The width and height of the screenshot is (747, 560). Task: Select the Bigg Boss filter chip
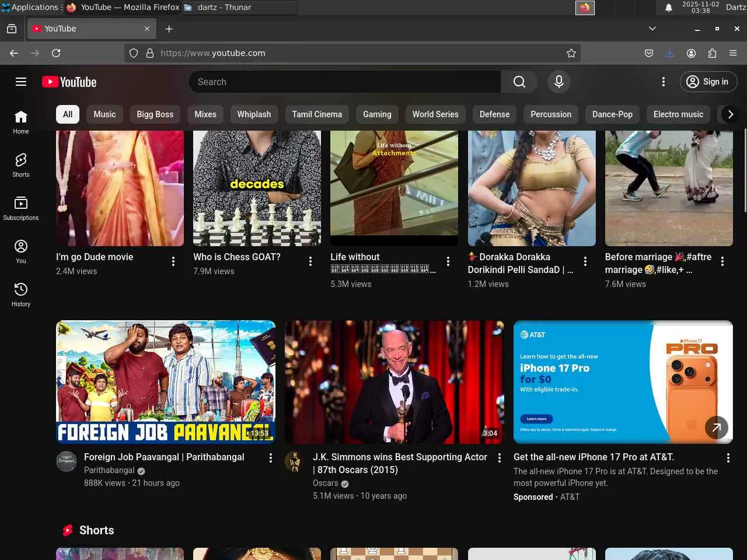[155, 114]
